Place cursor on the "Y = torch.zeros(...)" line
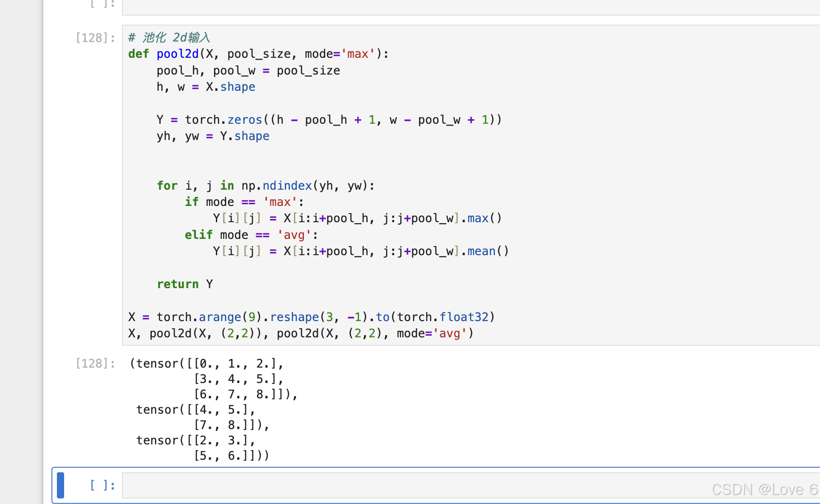The image size is (820, 504). click(x=329, y=120)
